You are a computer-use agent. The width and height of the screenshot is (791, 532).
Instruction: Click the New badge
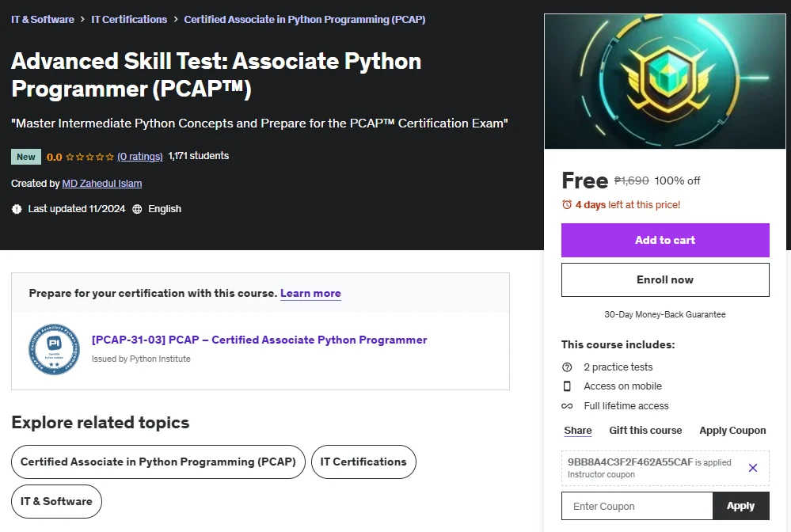pyautogui.click(x=25, y=157)
